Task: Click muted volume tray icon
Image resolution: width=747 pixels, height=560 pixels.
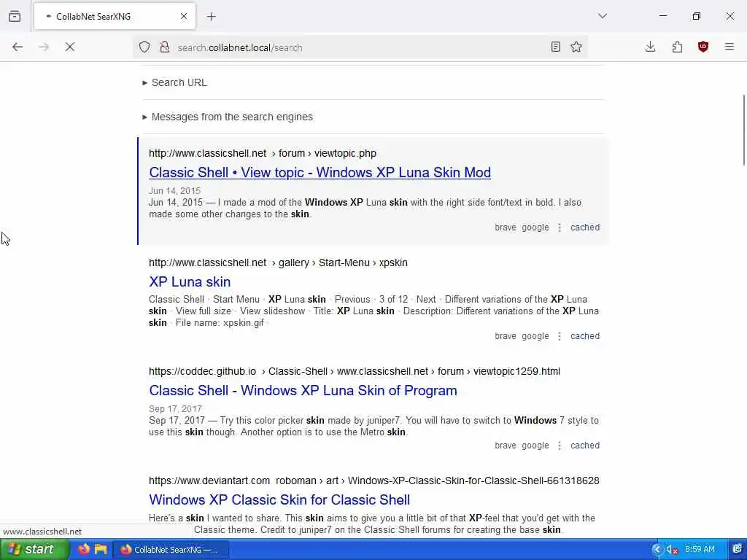Action: click(672, 550)
